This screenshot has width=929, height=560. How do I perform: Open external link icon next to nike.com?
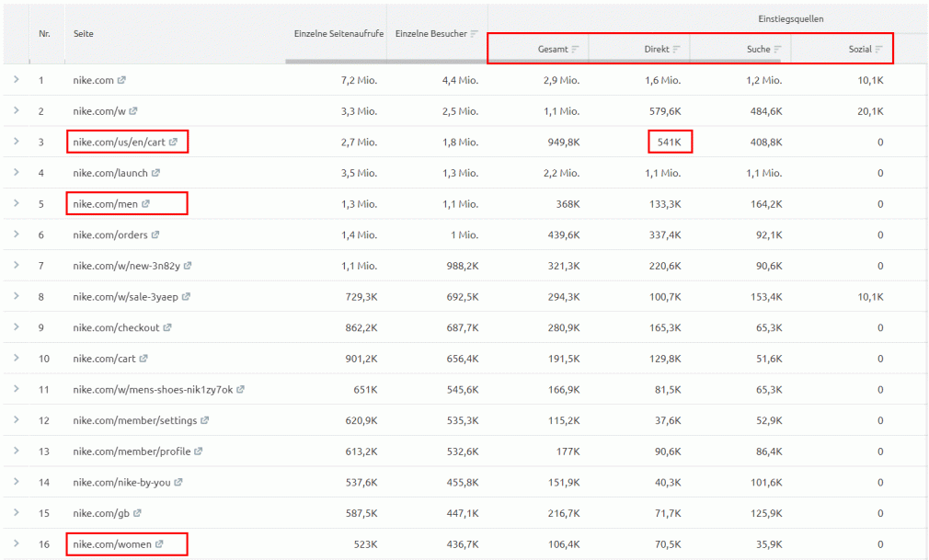[x=121, y=80]
